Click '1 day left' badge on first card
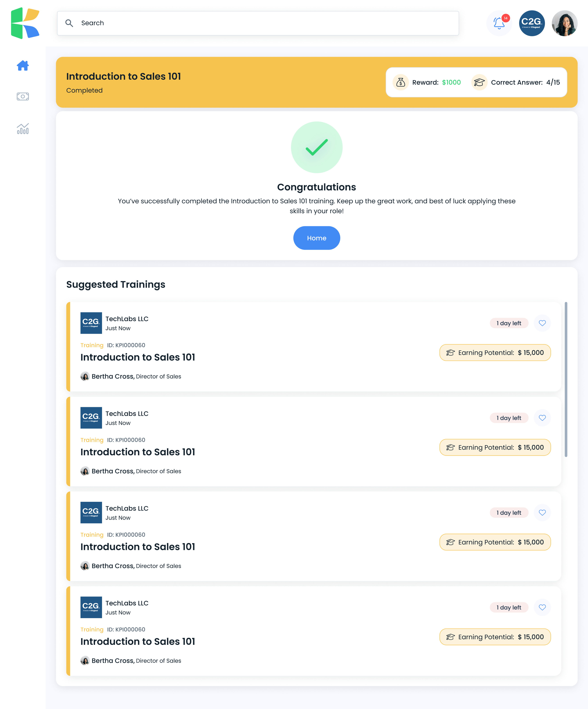588x709 pixels. [x=509, y=323]
